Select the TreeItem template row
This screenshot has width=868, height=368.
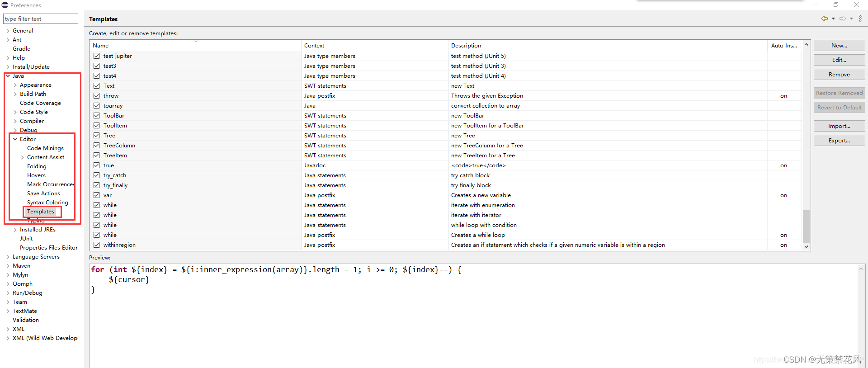[x=446, y=156]
